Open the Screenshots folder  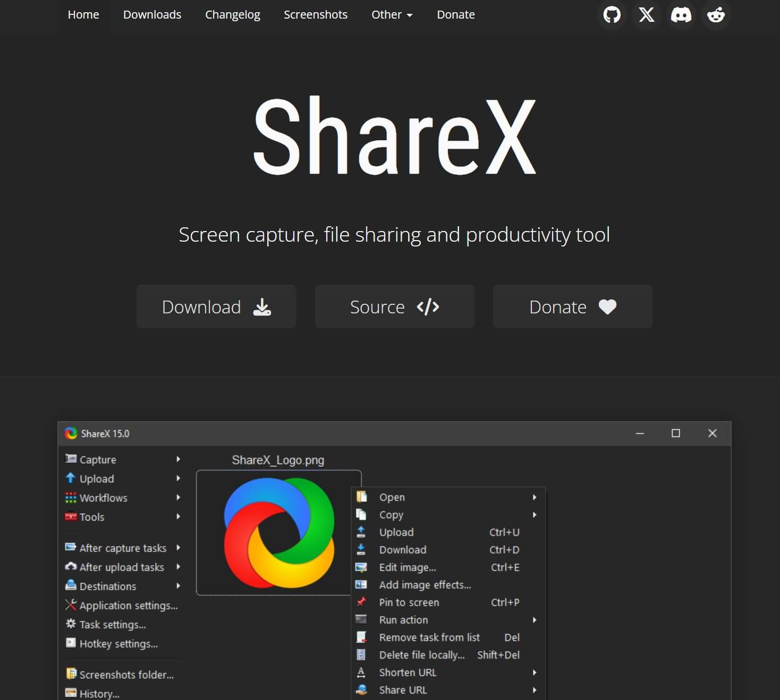[x=126, y=674]
